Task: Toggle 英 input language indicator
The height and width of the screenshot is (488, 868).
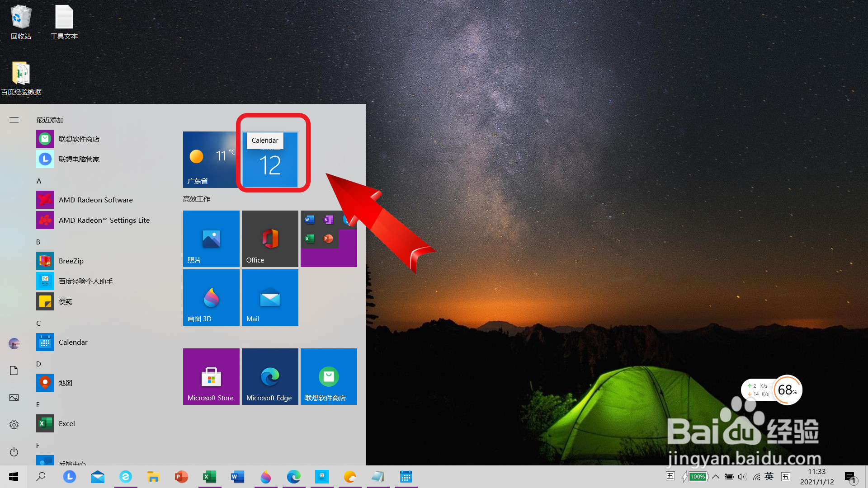Action: (769, 476)
